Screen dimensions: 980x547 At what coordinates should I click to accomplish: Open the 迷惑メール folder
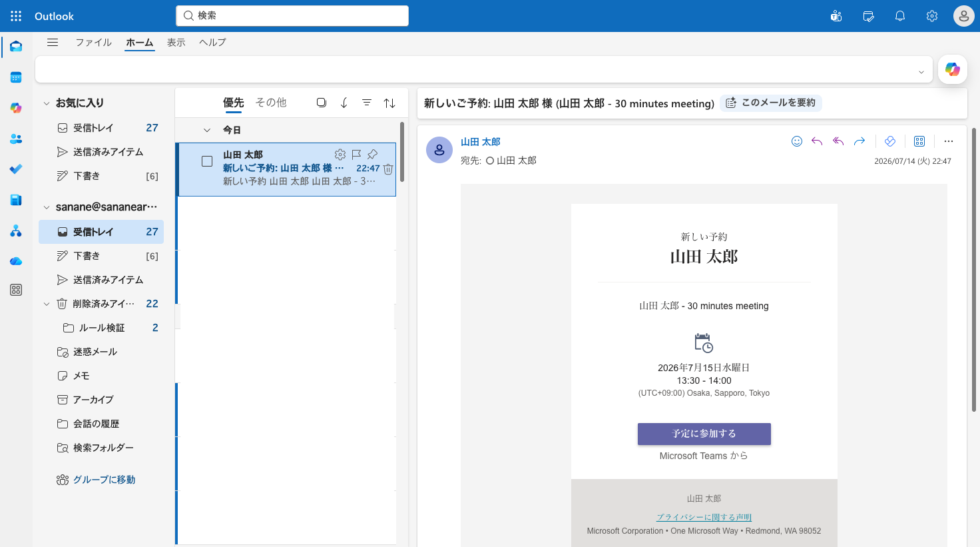[101, 352]
